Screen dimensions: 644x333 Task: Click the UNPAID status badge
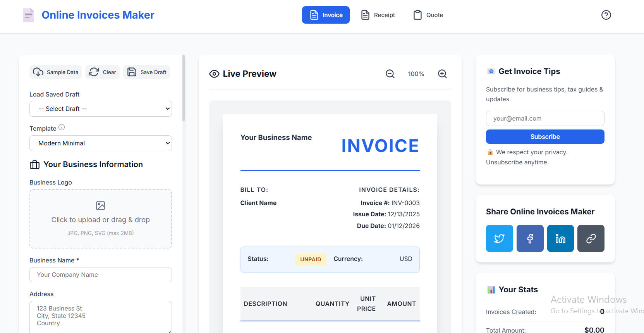coord(311,259)
